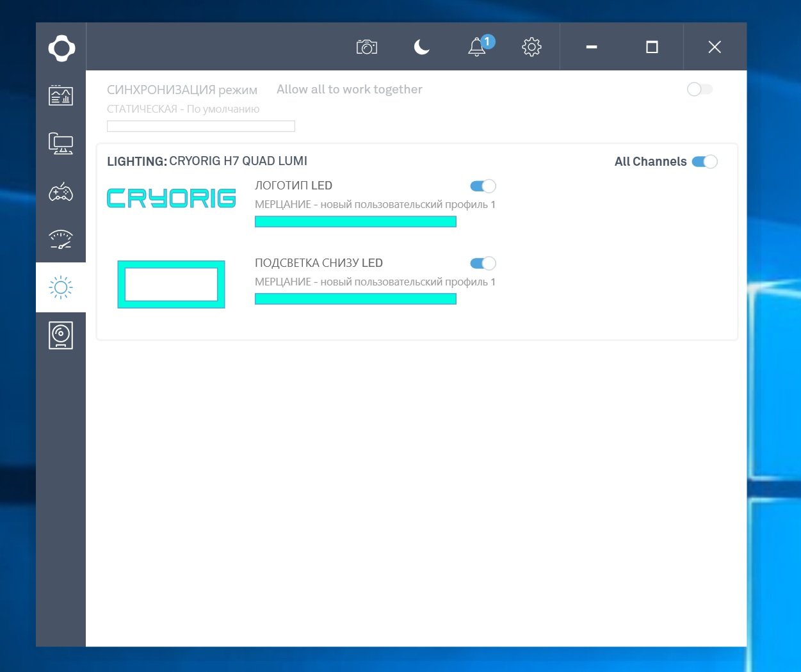
Task: Click the ПОДСВЕТКА СНИЗУ LED cyan color bar
Action: point(355,299)
